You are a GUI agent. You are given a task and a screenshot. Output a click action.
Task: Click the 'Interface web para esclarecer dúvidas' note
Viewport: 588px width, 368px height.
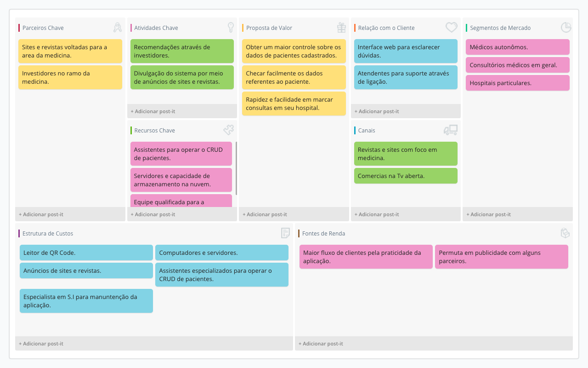(x=405, y=51)
